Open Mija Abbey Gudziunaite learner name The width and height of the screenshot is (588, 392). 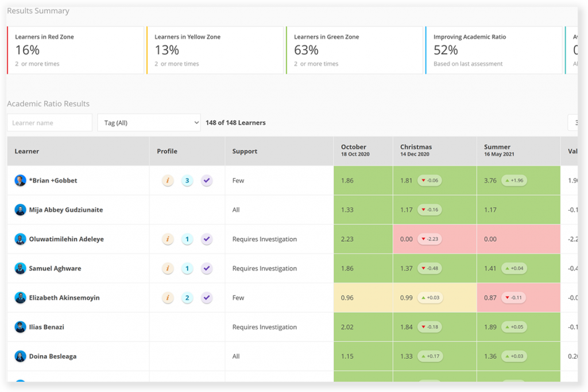pyautogui.click(x=66, y=210)
